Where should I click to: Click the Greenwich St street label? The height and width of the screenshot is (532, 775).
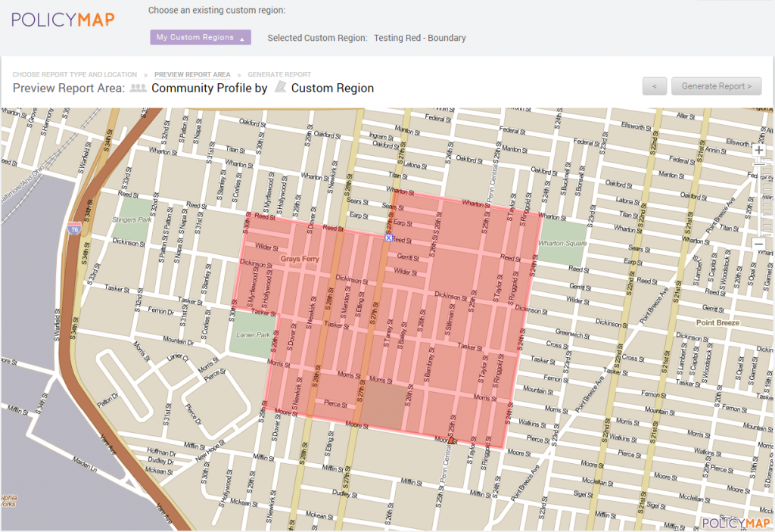572,334
